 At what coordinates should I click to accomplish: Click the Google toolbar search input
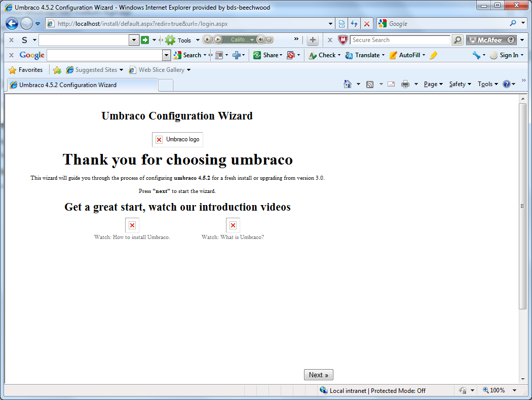[105, 55]
